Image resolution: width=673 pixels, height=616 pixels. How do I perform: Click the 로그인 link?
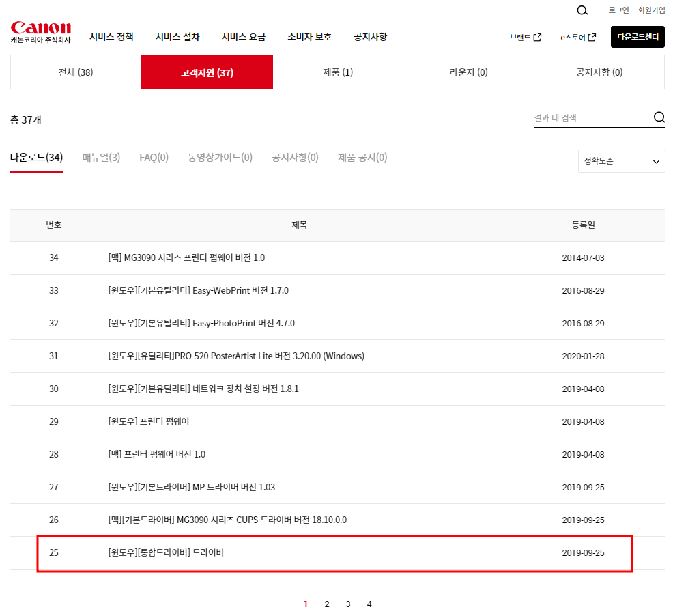[x=618, y=10]
